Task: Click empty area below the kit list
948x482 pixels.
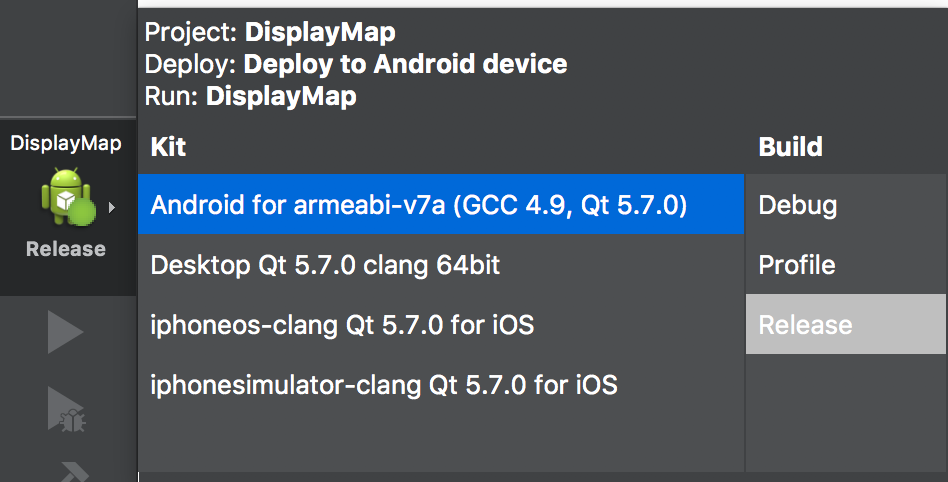Action: point(440,440)
